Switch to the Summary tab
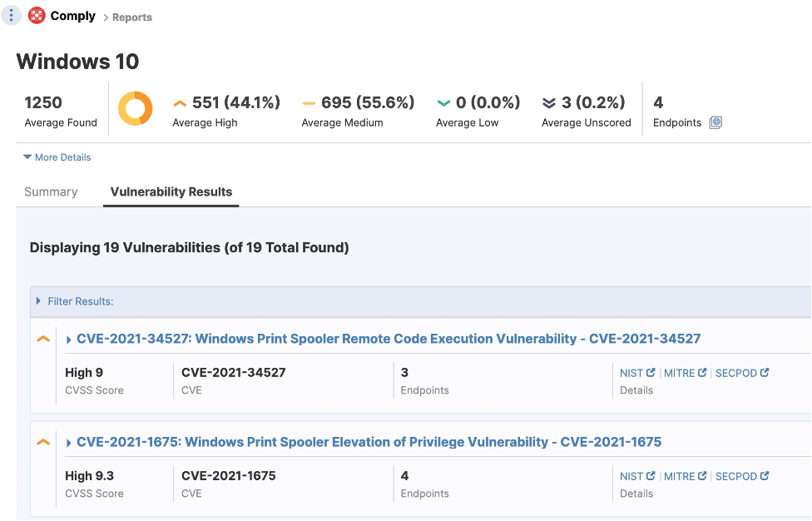Image resolution: width=812 pixels, height=521 pixels. pyautogui.click(x=51, y=191)
